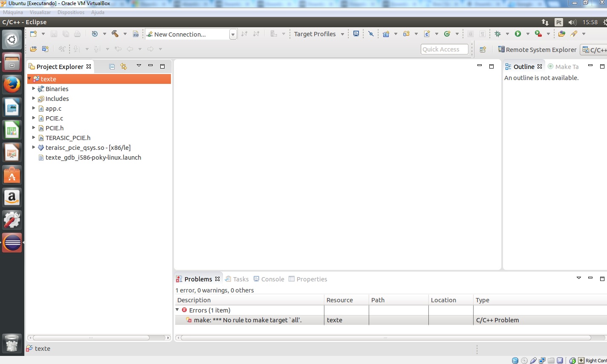Click the Open Perspective icon

[483, 49]
